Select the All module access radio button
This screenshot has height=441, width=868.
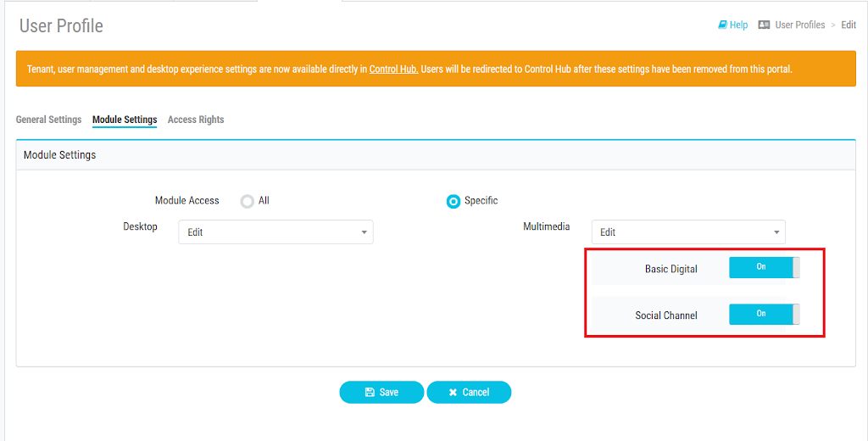[248, 201]
